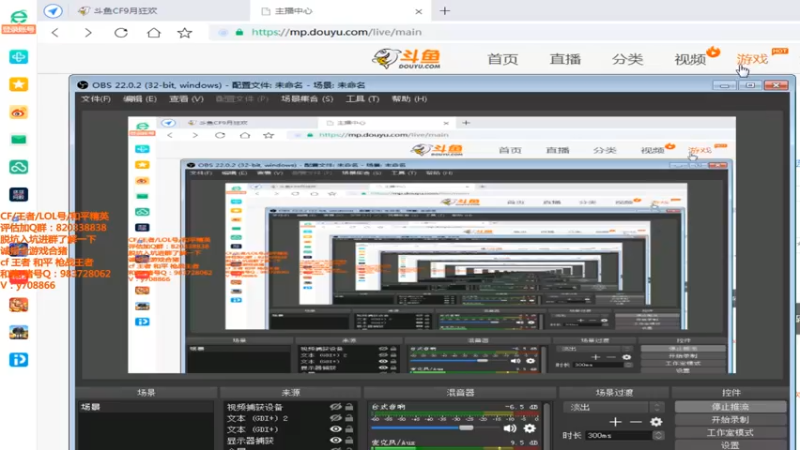Click the duration 300ms spinner arrows

pos(658,435)
